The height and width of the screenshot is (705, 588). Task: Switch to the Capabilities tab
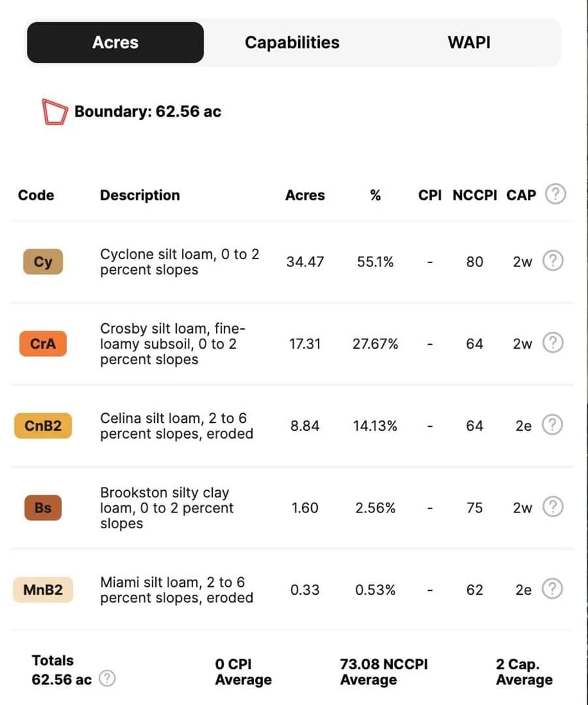point(292,43)
